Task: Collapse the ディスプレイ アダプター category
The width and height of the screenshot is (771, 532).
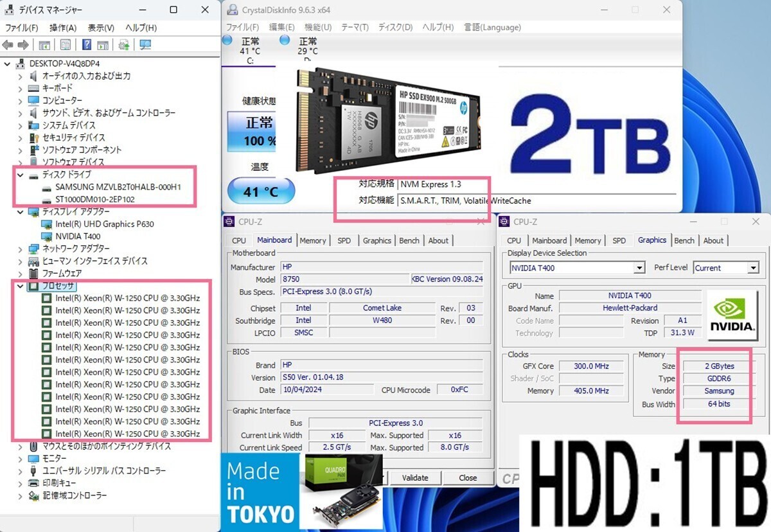Action: point(20,211)
